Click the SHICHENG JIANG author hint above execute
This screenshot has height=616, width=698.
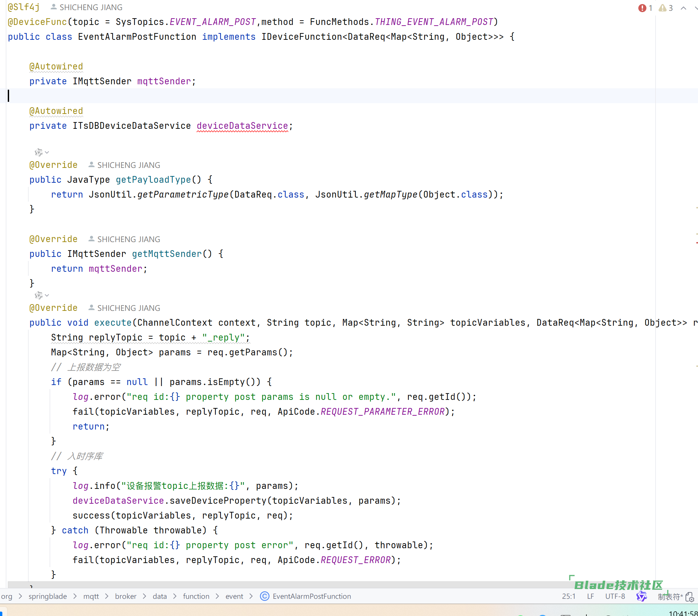click(x=128, y=308)
